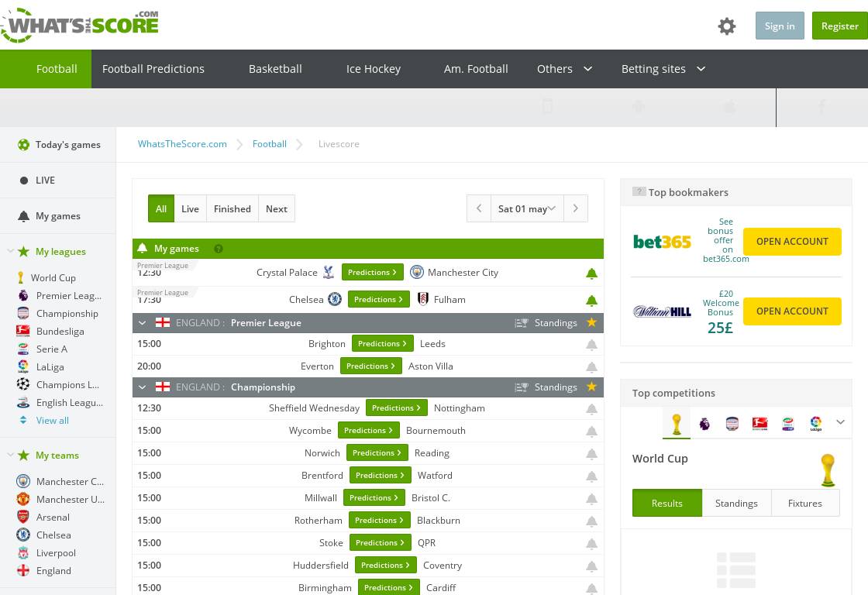Open the settings gear icon
This screenshot has width=868, height=595.
tap(726, 26)
